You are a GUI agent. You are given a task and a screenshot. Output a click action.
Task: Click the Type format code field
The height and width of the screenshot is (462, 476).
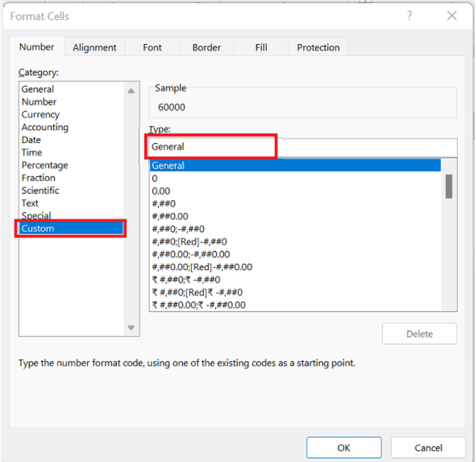pyautogui.click(x=303, y=147)
